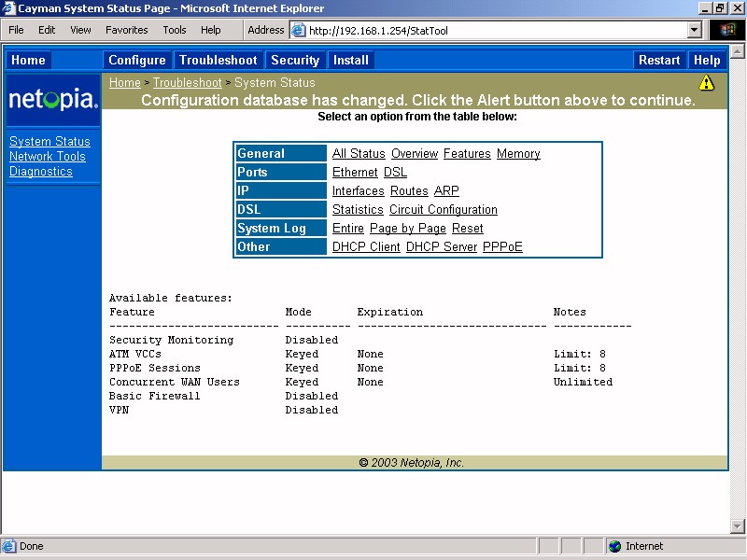Click the Netopia Help button
Image resolution: width=747 pixels, height=560 pixels.
click(x=707, y=60)
